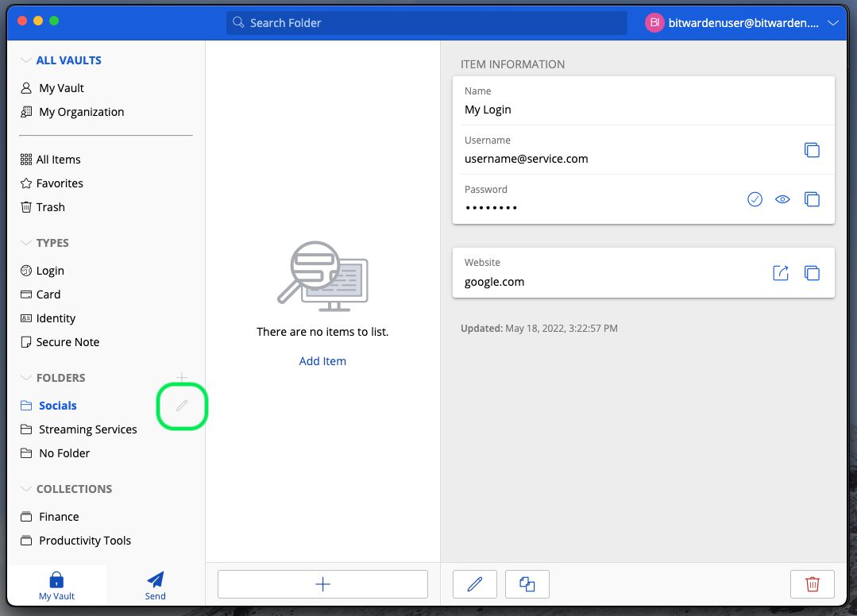
Task: Click the search magnifier icon
Action: coord(238,22)
